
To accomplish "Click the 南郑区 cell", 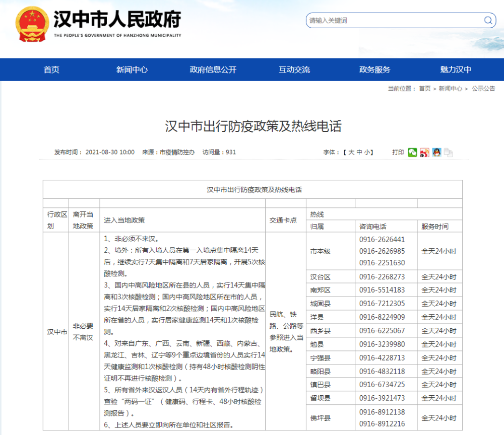I will [331, 290].
